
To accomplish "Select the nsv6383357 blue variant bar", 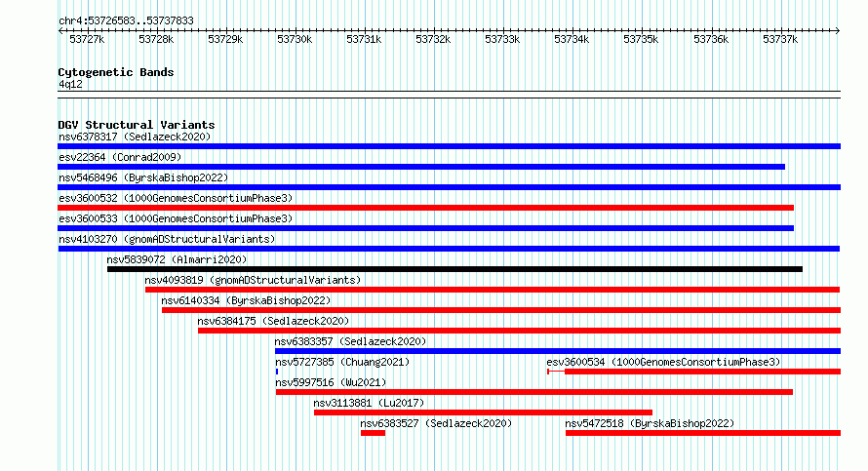I will pos(558,351).
